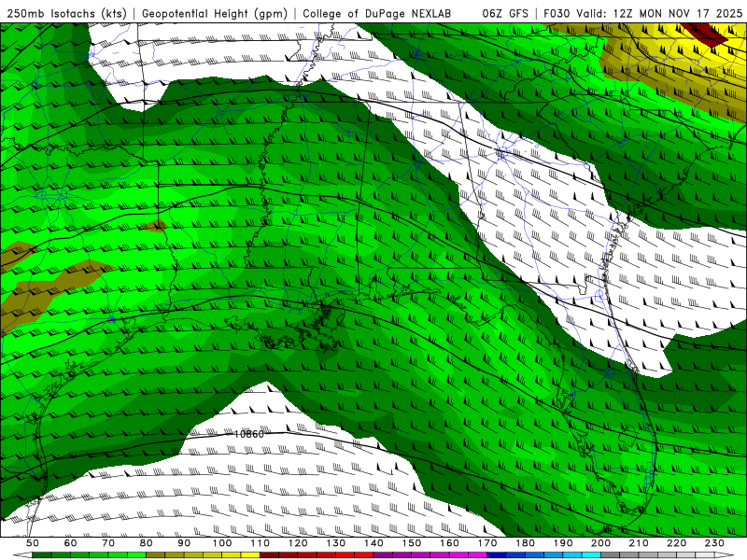Click the 'College of DuPage NEXLAB' label
The width and height of the screenshot is (747, 560).
[376, 14]
